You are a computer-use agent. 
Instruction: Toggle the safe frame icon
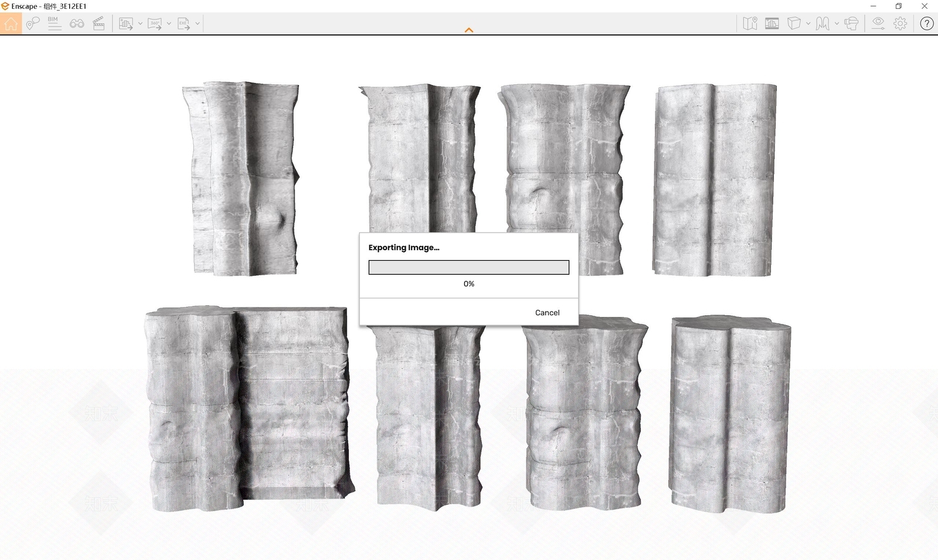click(772, 23)
